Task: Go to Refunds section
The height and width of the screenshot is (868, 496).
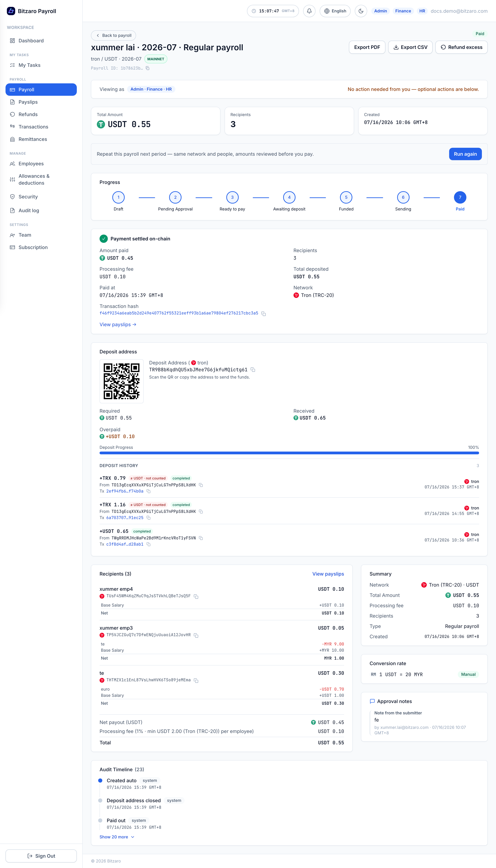Action: coord(41,115)
